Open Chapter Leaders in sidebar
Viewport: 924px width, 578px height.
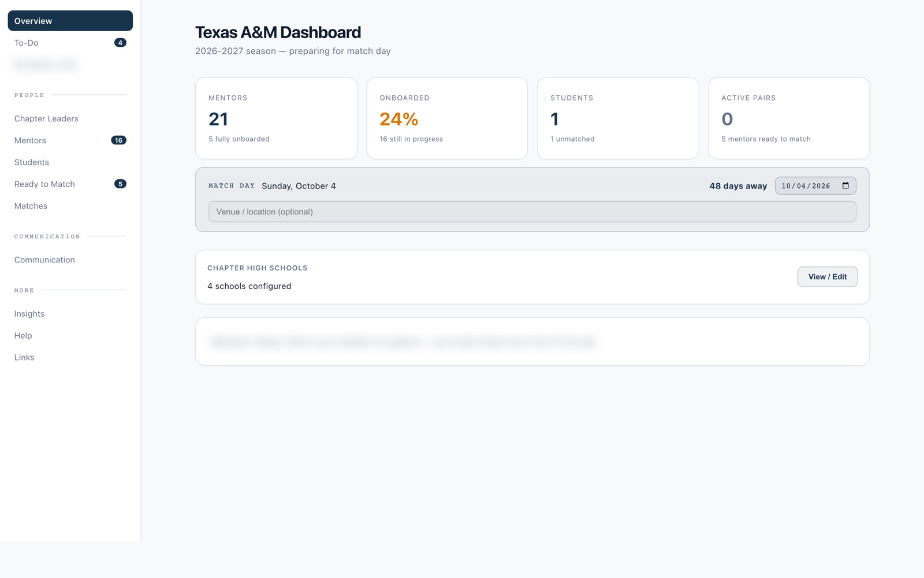70,118
